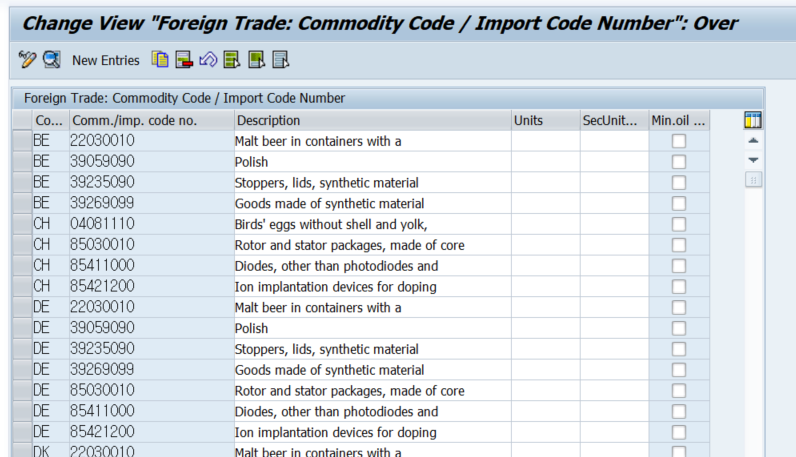The height and width of the screenshot is (457, 796).
Task: Check Min.oil box for CH 04081110
Action: point(679,224)
